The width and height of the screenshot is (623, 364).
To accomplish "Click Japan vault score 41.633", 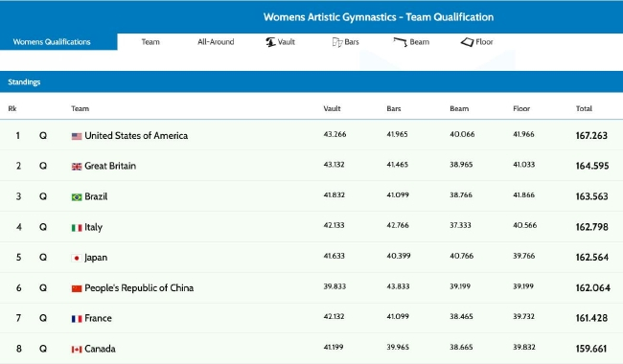I will 334,256.
